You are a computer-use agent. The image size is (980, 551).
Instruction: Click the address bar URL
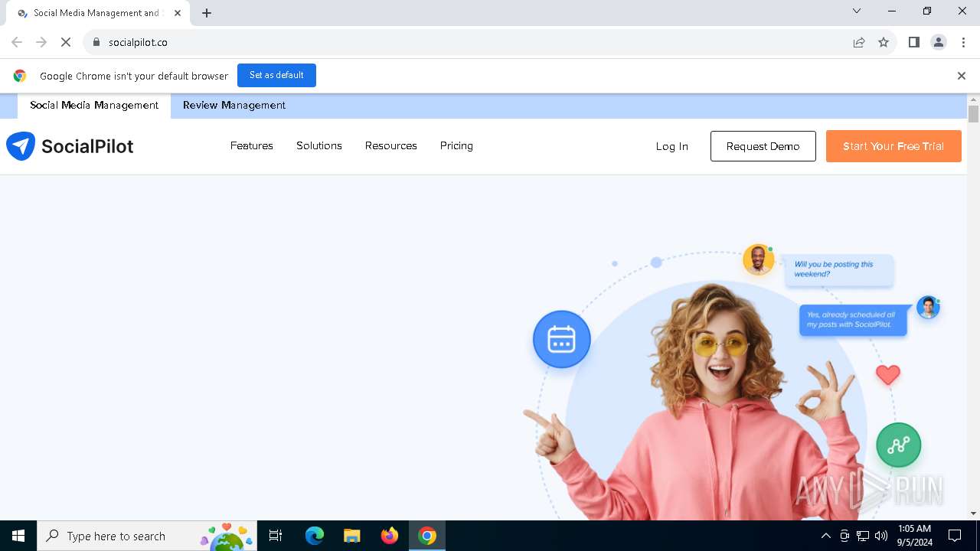tap(138, 42)
